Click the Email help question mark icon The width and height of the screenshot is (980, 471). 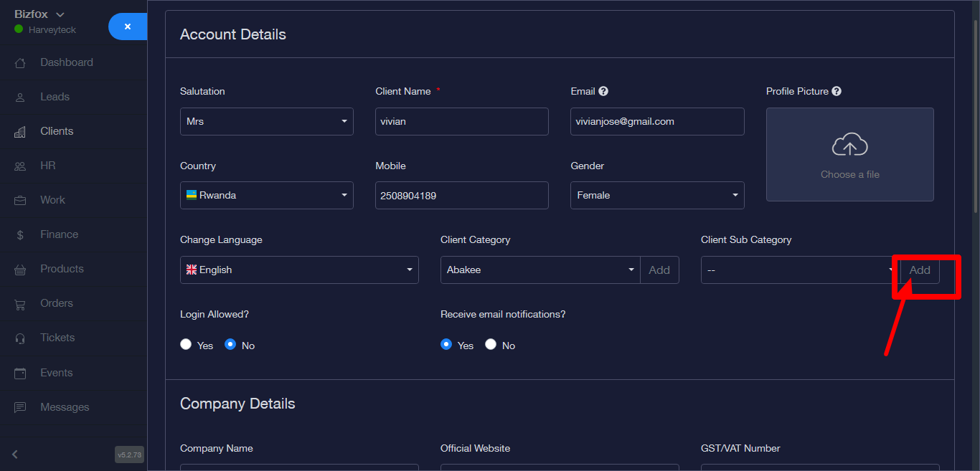tap(603, 91)
